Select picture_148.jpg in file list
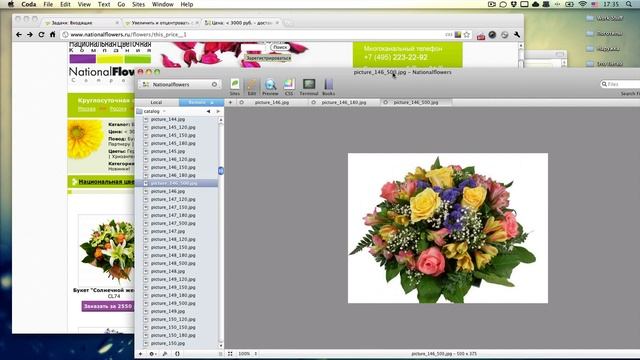This screenshot has width=640, height=360. click(x=168, y=271)
